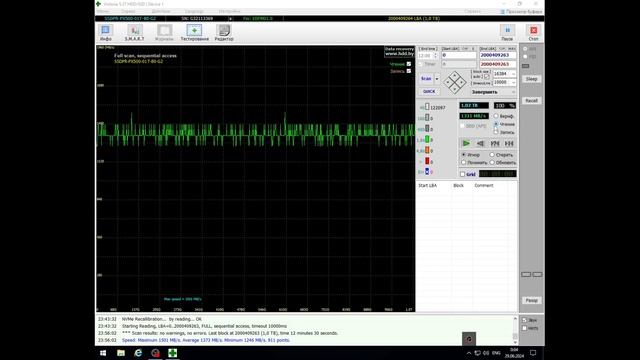Click the Sleep button
This screenshot has width=640, height=360.
tap(531, 79)
